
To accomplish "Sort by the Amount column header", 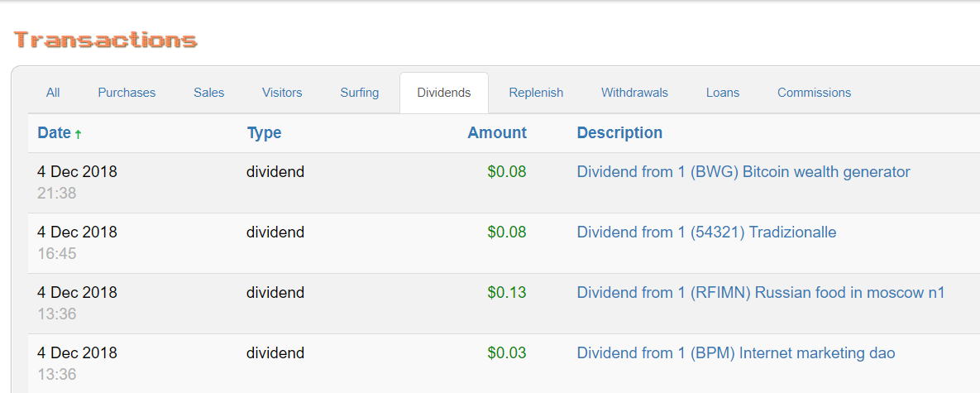I will click(x=497, y=133).
